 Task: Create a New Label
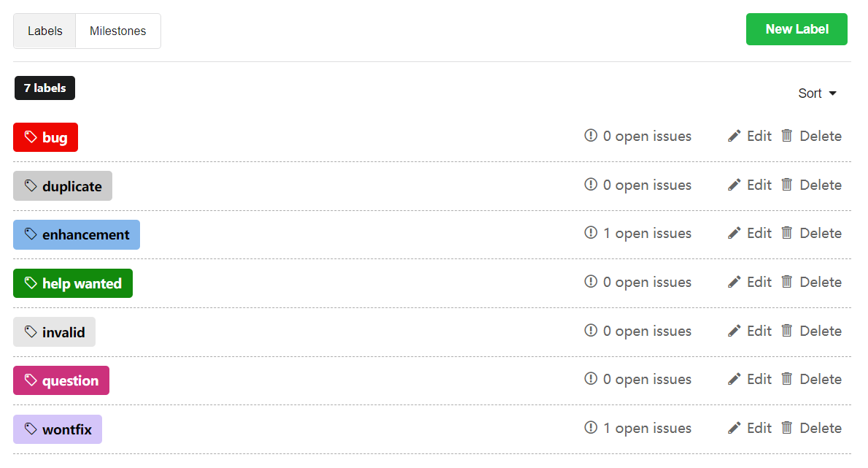click(797, 29)
